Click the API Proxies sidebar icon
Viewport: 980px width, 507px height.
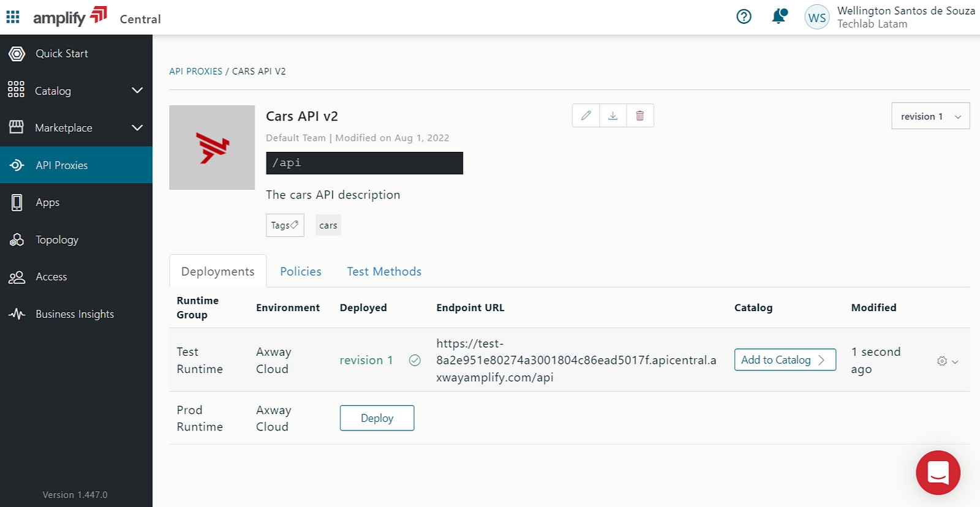pos(17,165)
